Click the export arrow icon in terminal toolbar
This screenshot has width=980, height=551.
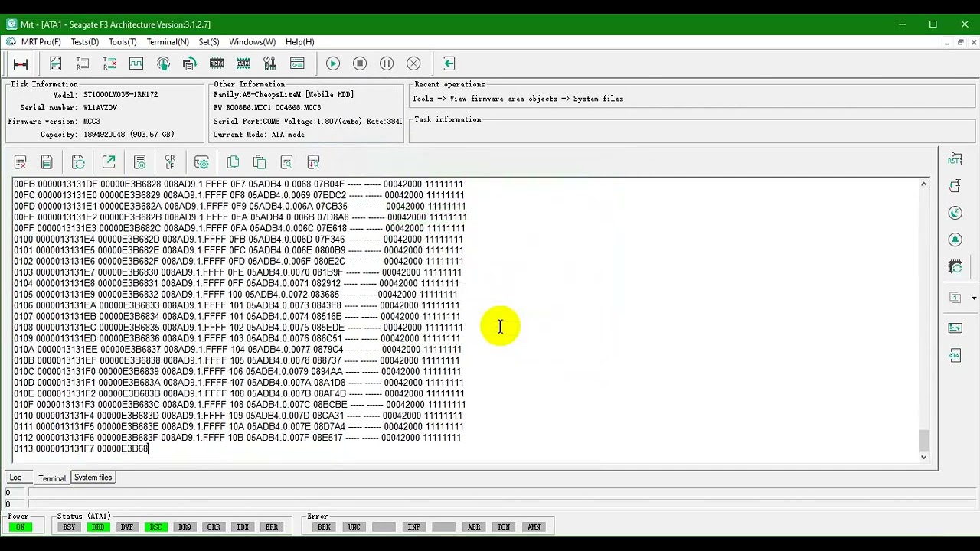tap(109, 162)
